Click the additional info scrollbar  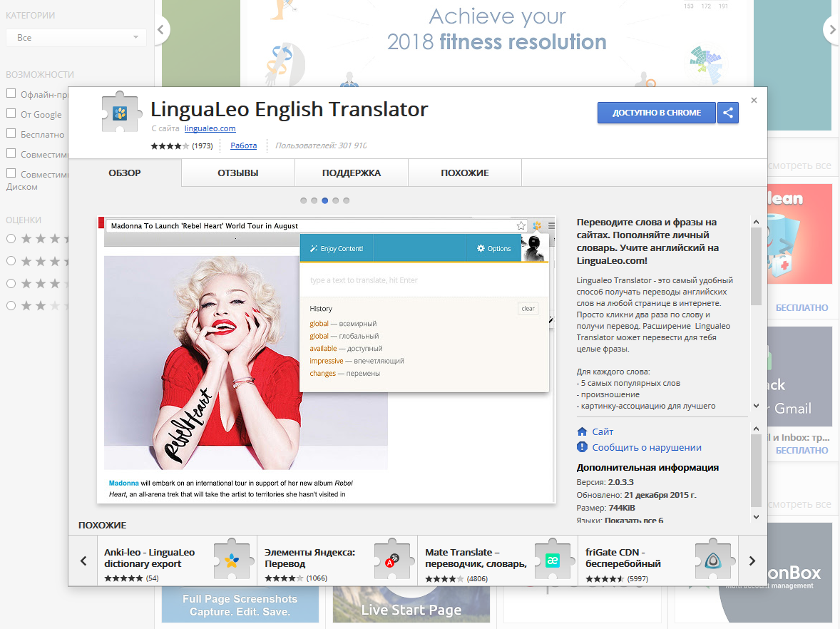(756, 471)
